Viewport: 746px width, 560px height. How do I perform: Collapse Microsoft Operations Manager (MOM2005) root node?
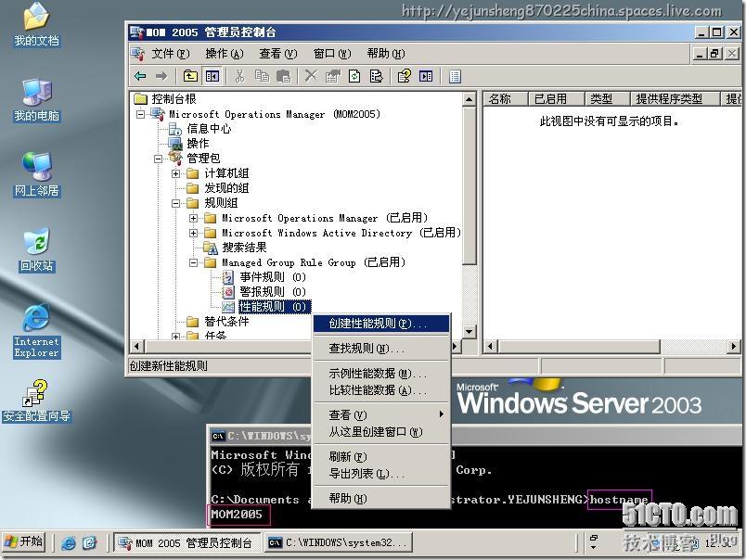140,114
